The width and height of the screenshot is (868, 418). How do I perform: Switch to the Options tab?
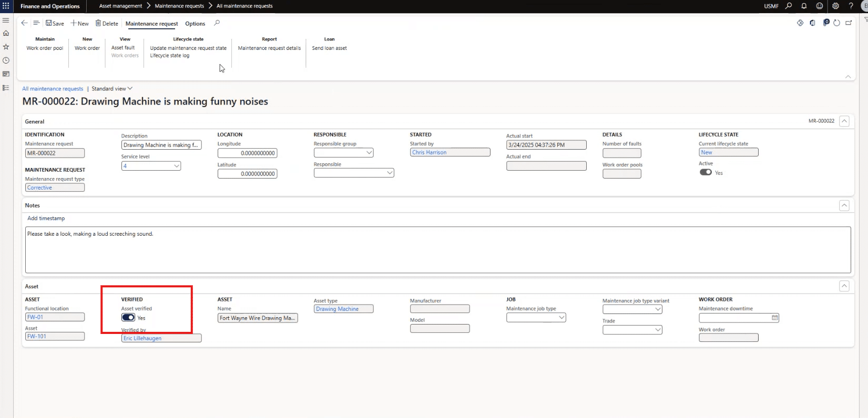(195, 24)
